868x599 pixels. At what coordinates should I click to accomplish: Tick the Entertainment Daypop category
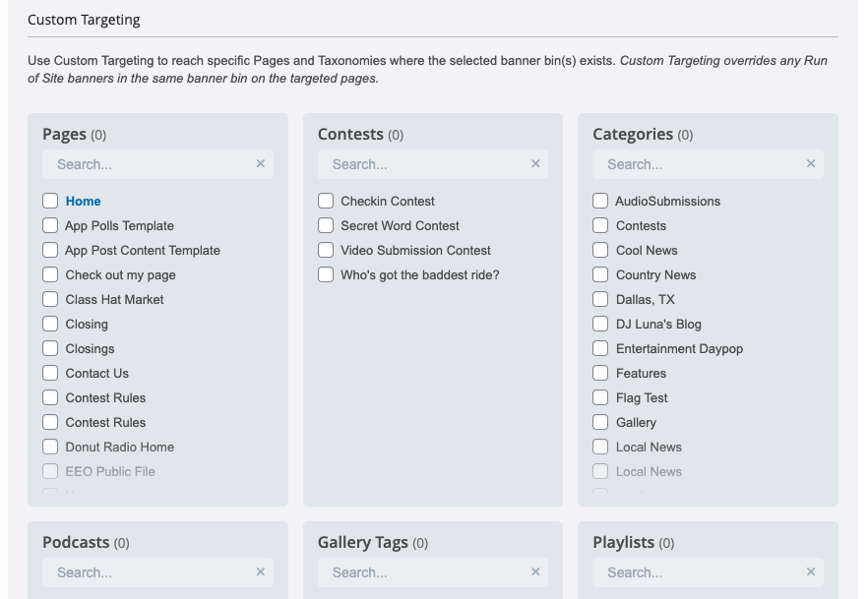[600, 348]
